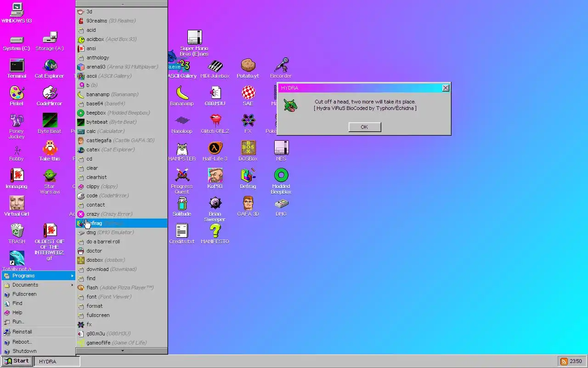Launch 93realms from programs list
This screenshot has width=588, height=368.
[x=121, y=21]
